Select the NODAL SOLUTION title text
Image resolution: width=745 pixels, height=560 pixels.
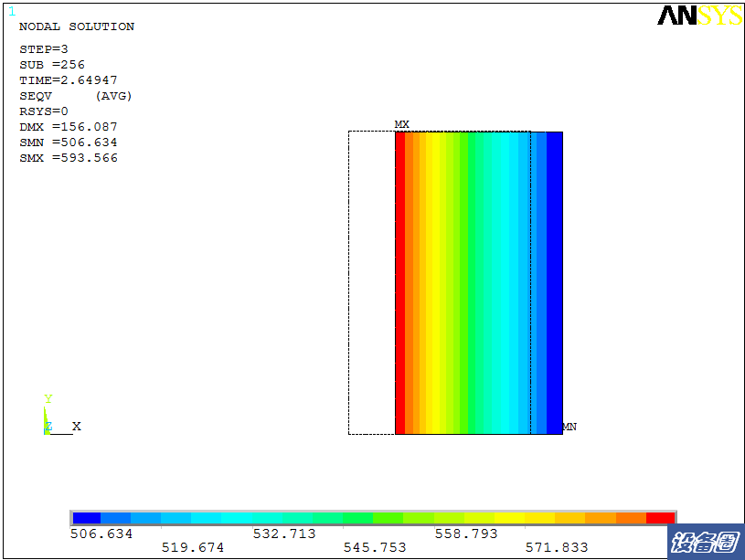77,26
